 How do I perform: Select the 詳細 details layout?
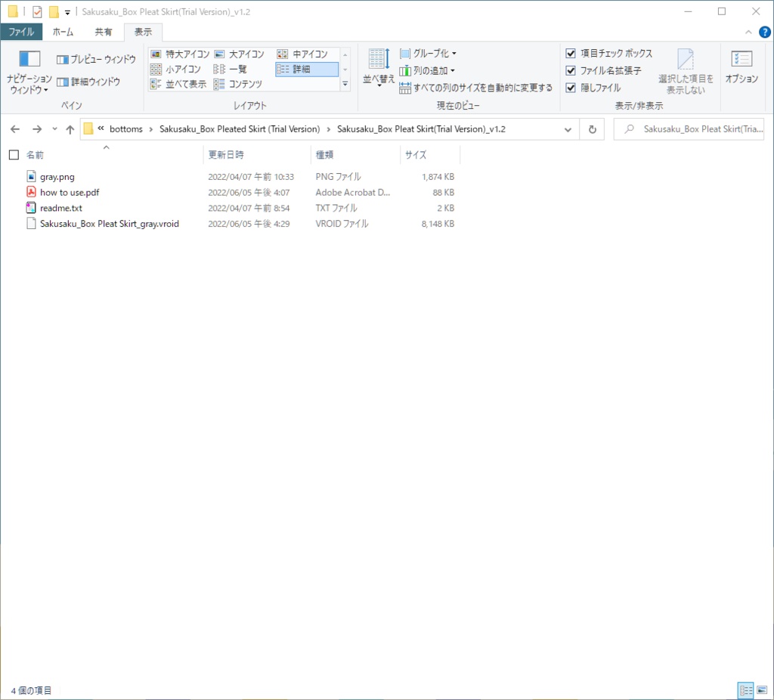click(307, 69)
